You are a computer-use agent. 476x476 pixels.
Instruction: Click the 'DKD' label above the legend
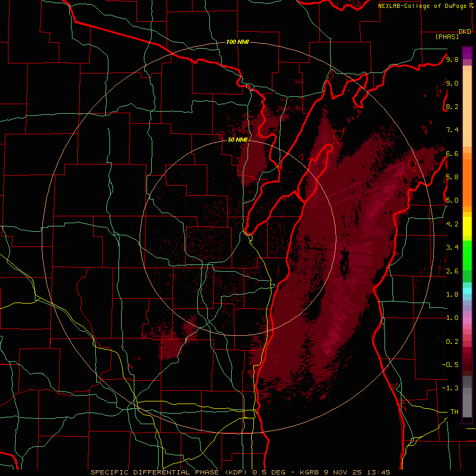click(x=465, y=32)
